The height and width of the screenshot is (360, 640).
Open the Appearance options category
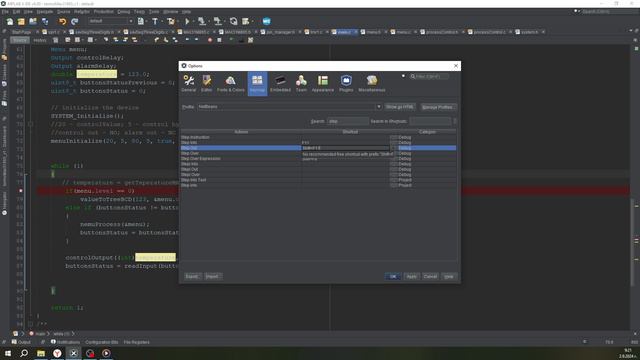point(323,84)
